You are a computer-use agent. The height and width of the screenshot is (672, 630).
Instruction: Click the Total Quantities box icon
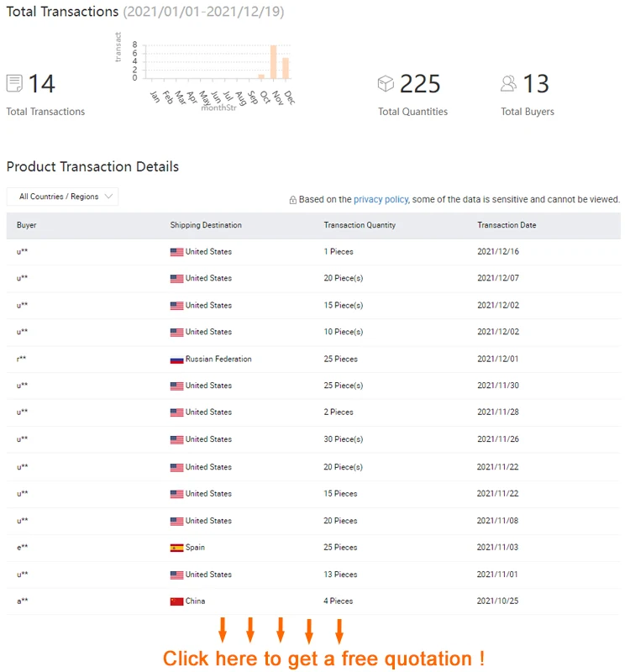(x=386, y=83)
